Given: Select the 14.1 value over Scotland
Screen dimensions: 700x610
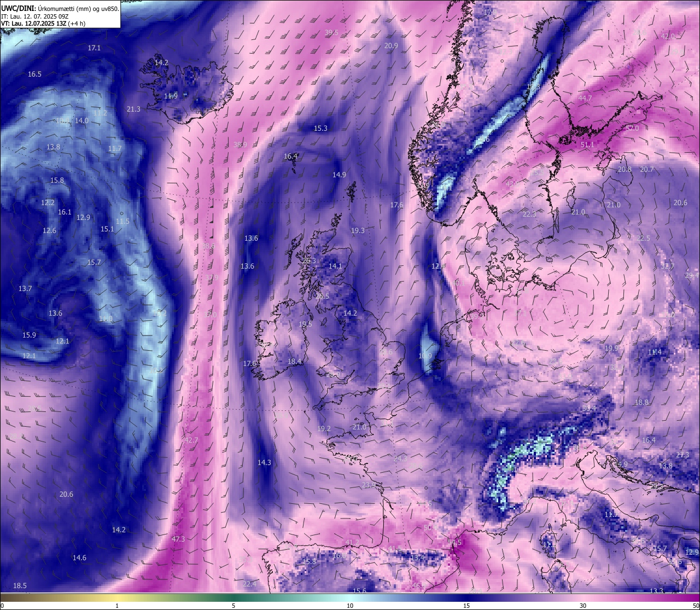Looking at the screenshot, I should click(335, 266).
